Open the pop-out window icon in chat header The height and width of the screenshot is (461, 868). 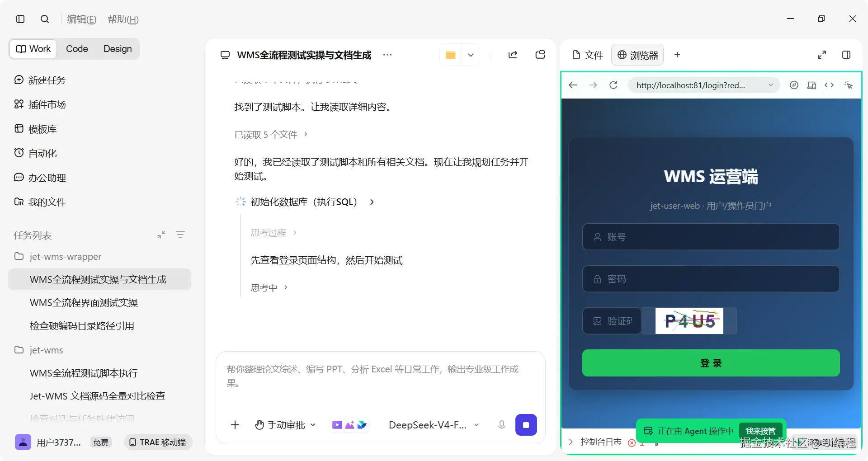[x=540, y=55]
